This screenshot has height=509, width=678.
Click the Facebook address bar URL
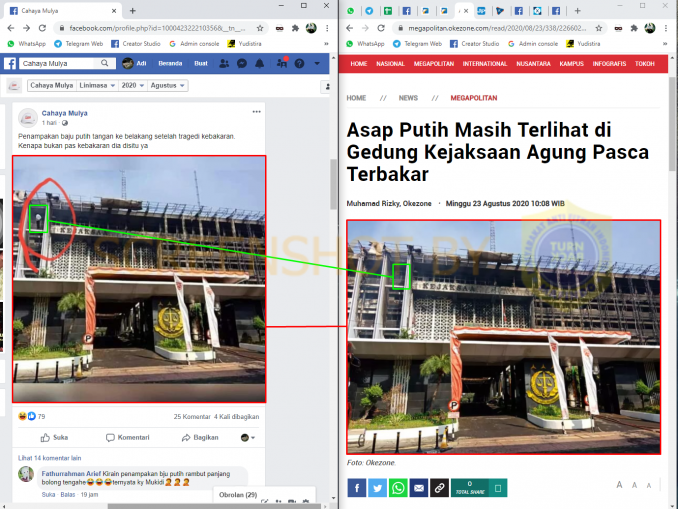pyautogui.click(x=157, y=28)
